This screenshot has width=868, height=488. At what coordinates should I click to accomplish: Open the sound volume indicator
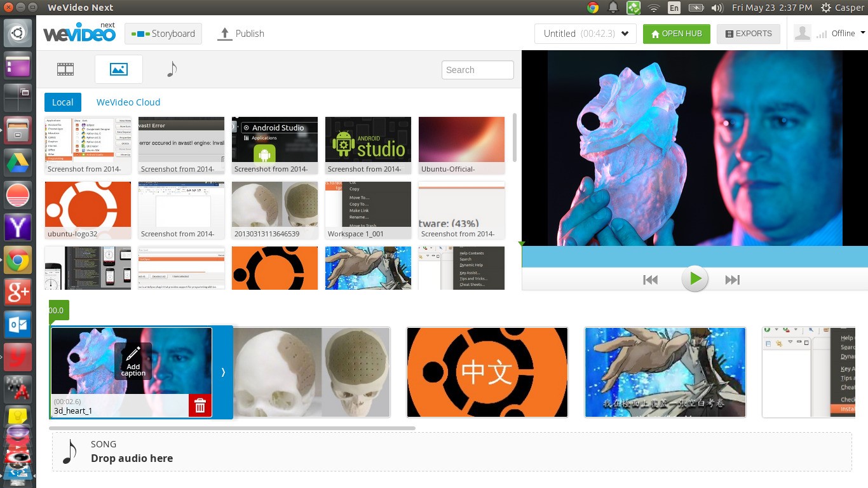(x=717, y=8)
